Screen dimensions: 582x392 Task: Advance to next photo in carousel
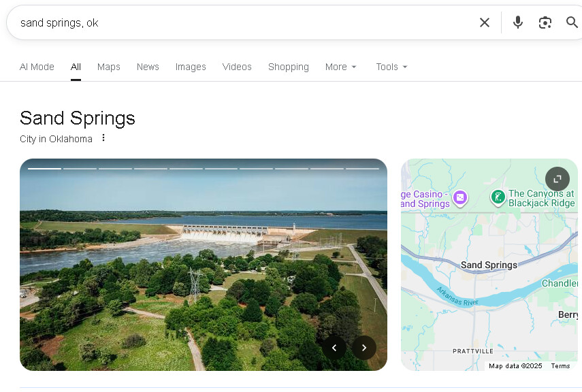[x=364, y=348]
